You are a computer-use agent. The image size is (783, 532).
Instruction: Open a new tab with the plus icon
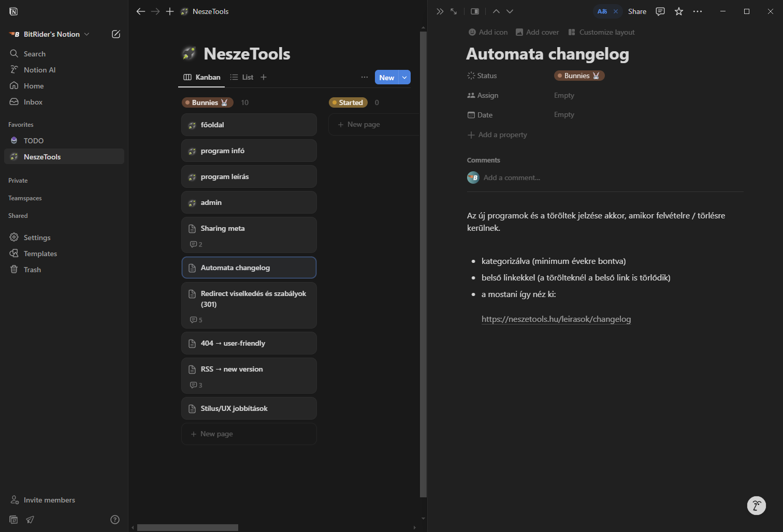point(170,11)
